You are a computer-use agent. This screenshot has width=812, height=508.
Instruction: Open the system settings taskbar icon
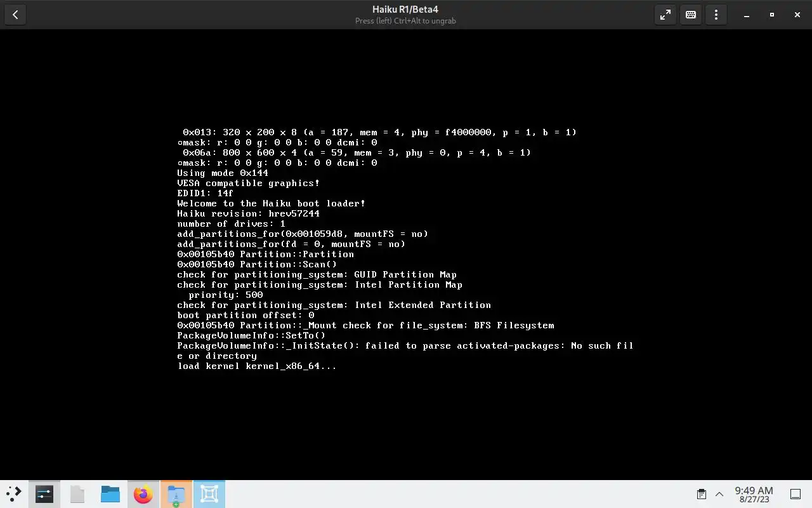pos(44,494)
